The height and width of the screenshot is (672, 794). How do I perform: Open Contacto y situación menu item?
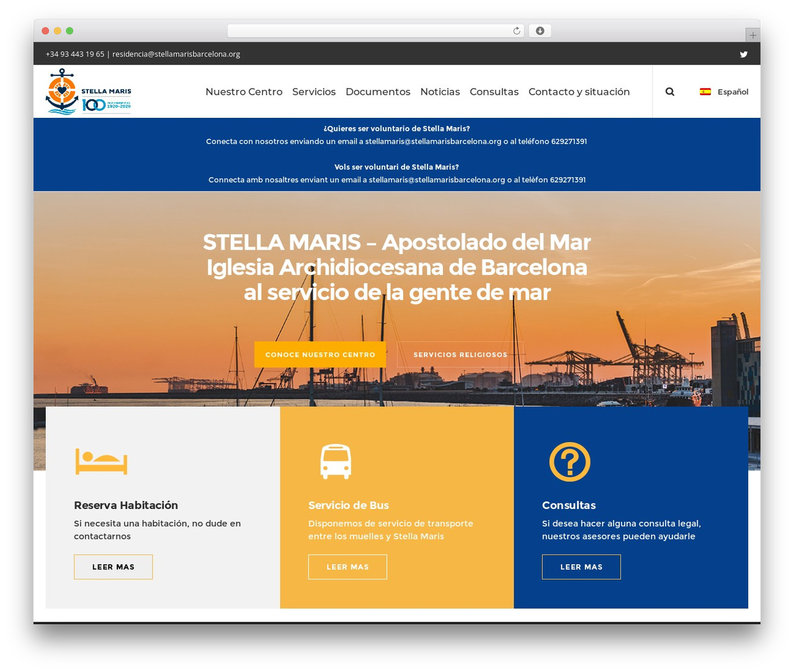pos(579,92)
